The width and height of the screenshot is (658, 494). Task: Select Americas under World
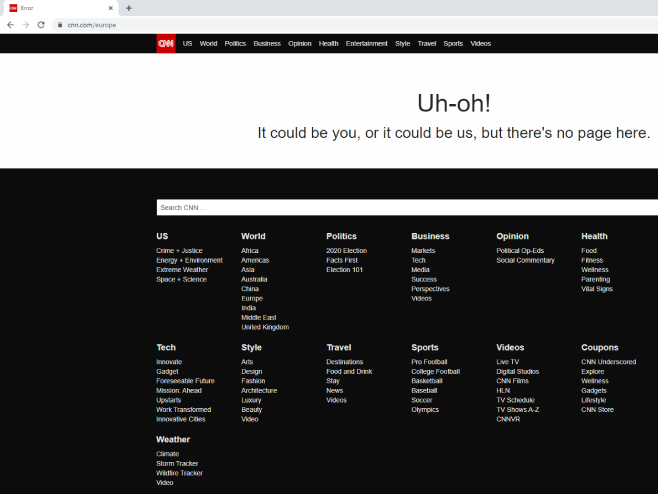[255, 260]
